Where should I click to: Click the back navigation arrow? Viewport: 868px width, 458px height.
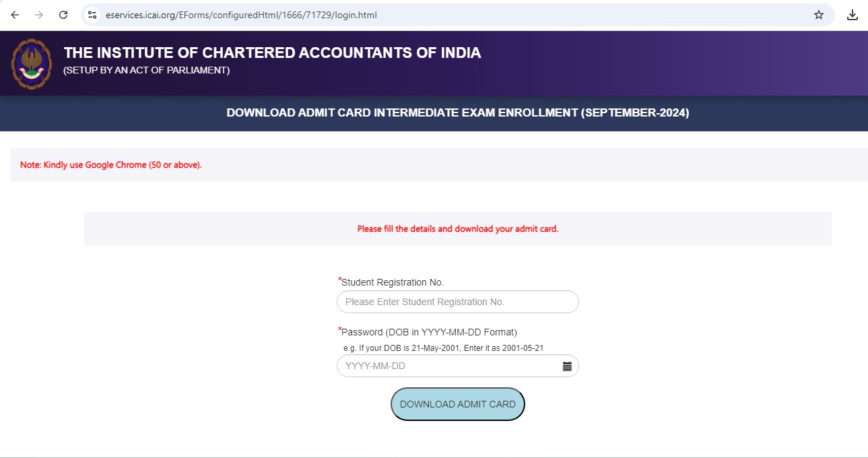pyautogui.click(x=14, y=14)
